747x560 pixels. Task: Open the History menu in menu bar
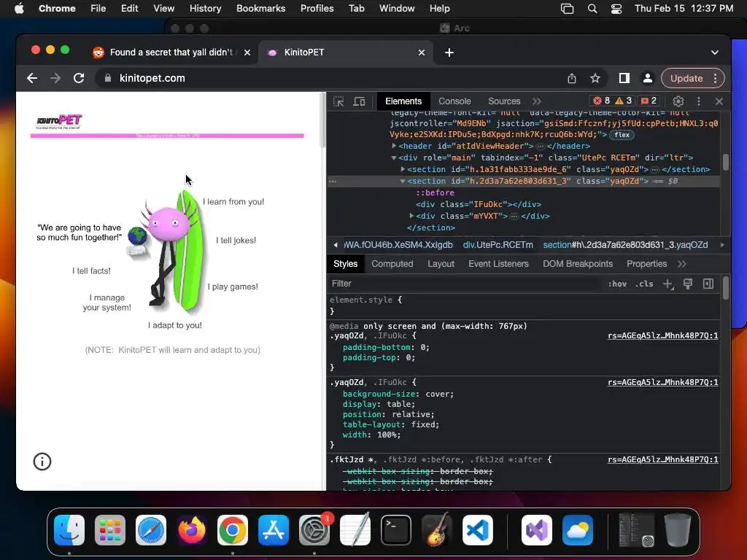tap(205, 9)
